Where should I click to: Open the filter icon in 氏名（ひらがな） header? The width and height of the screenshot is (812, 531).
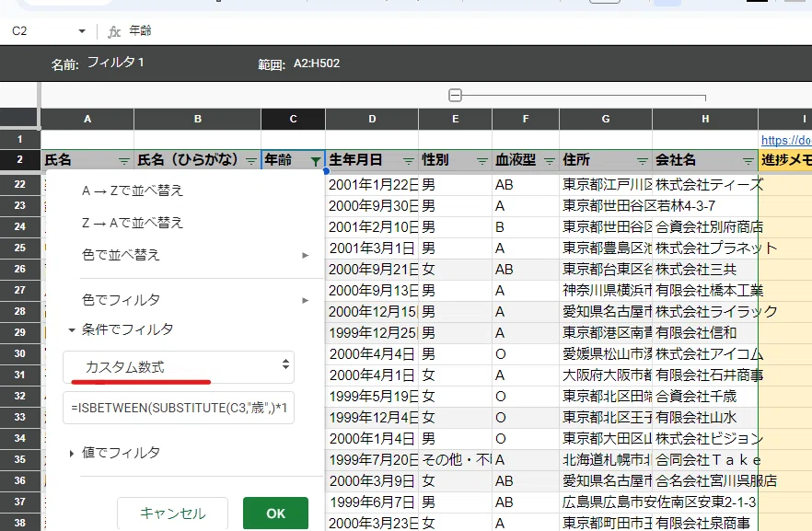[251, 161]
